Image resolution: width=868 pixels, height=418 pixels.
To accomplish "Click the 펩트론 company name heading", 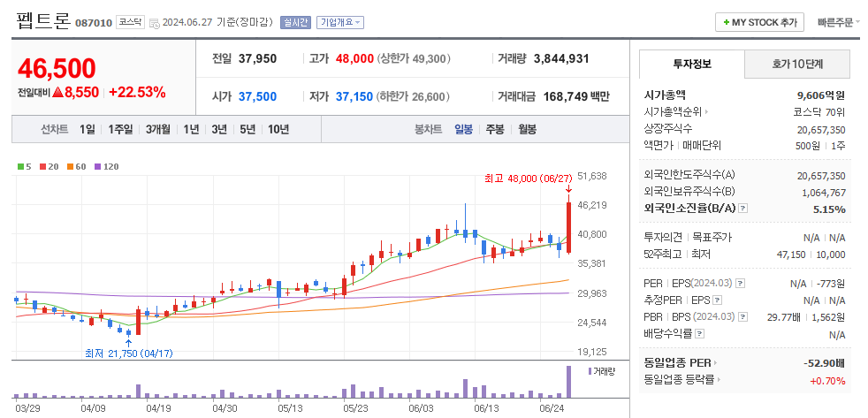I will [43, 21].
